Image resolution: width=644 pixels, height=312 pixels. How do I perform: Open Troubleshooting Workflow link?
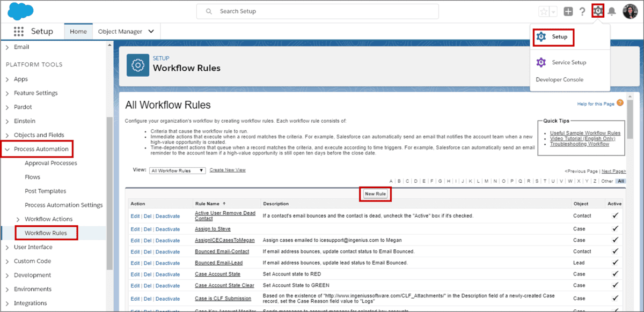(580, 144)
